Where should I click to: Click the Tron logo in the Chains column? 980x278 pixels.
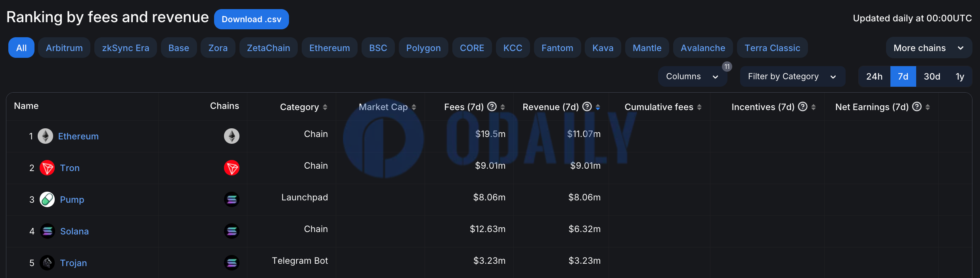coord(232,168)
